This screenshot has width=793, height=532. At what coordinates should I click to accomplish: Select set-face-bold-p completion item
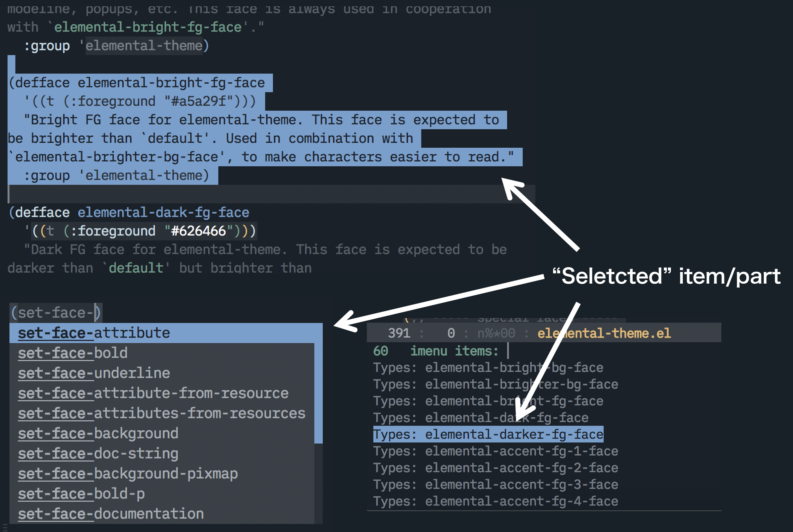click(162, 494)
